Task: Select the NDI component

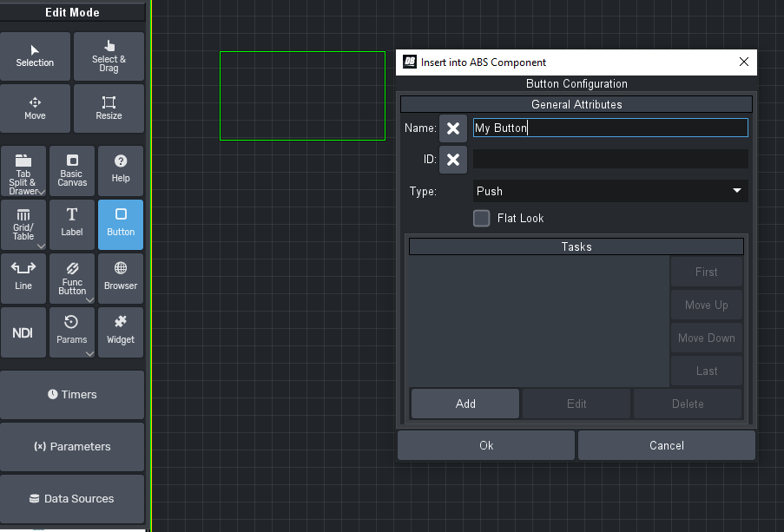Action: coord(23,332)
